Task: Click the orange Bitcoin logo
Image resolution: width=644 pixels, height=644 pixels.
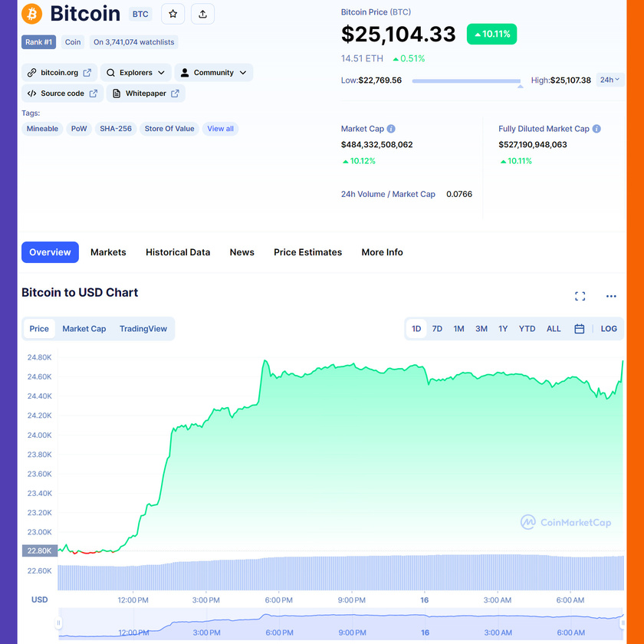Action: click(31, 14)
